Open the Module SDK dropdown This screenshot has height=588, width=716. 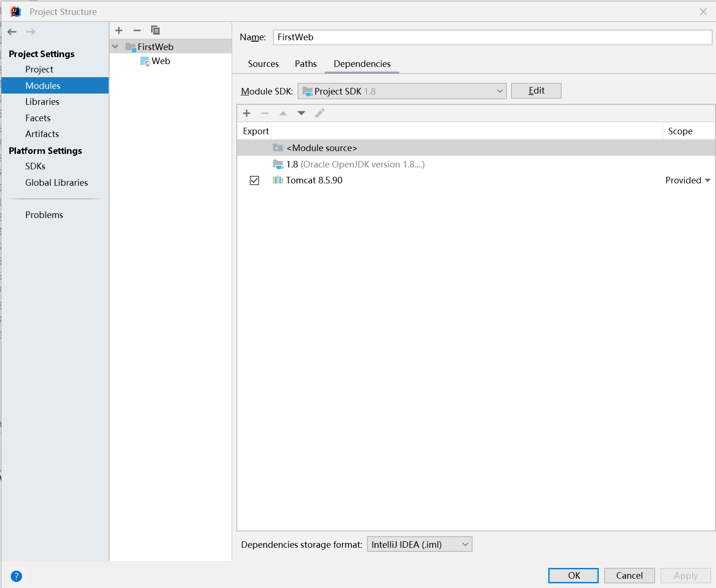(x=402, y=91)
